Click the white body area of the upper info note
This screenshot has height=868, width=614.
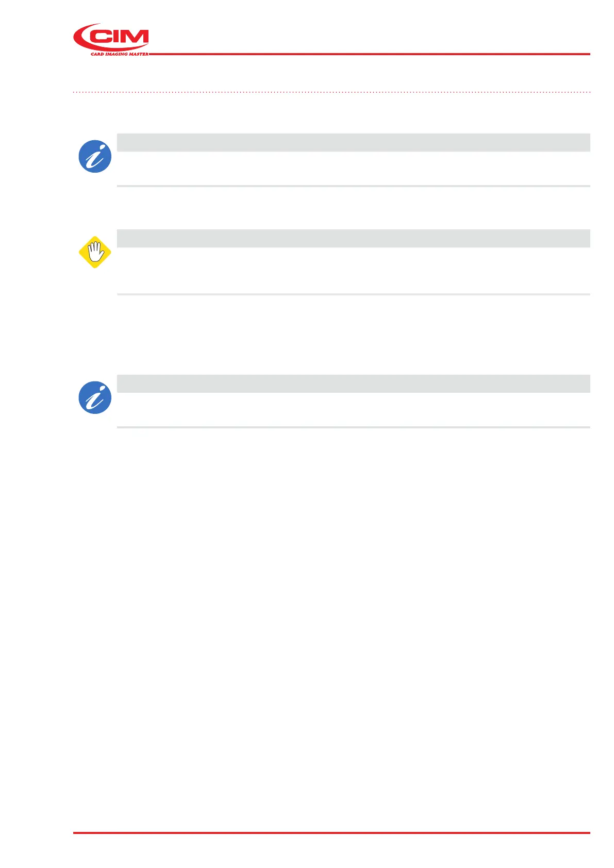[x=353, y=168]
